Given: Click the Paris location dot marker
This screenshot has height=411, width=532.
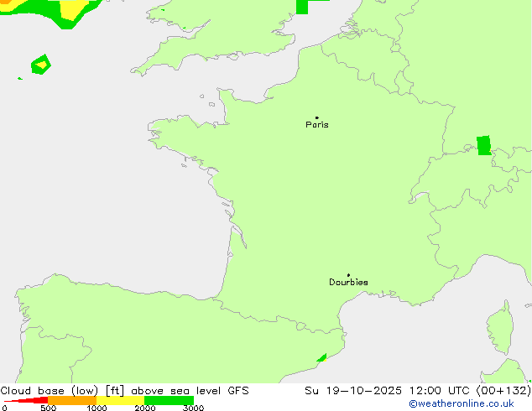Looking at the screenshot, I should pyautogui.click(x=317, y=117).
